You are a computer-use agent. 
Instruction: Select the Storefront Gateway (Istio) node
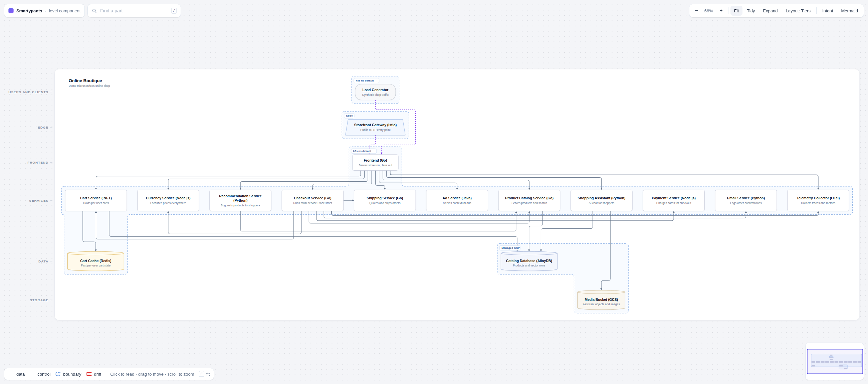click(375, 127)
